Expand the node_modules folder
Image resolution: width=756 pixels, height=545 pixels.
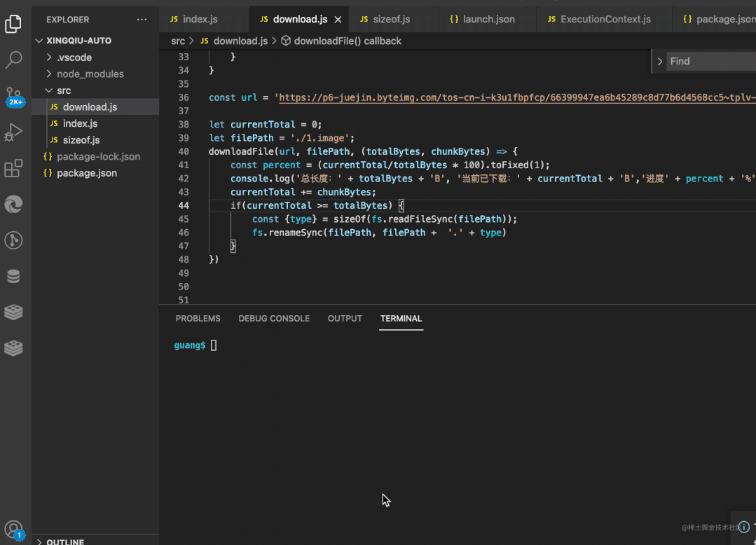(90, 74)
